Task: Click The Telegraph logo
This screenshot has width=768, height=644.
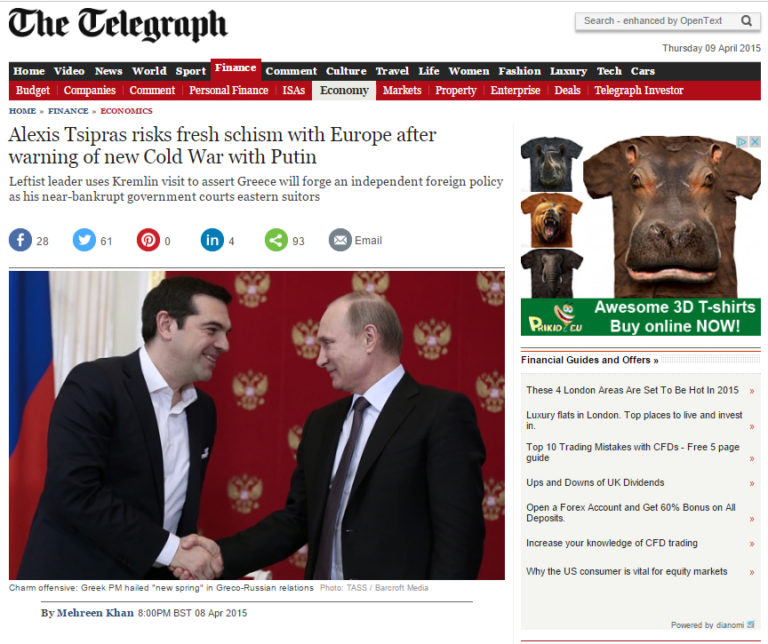Action: point(118,24)
